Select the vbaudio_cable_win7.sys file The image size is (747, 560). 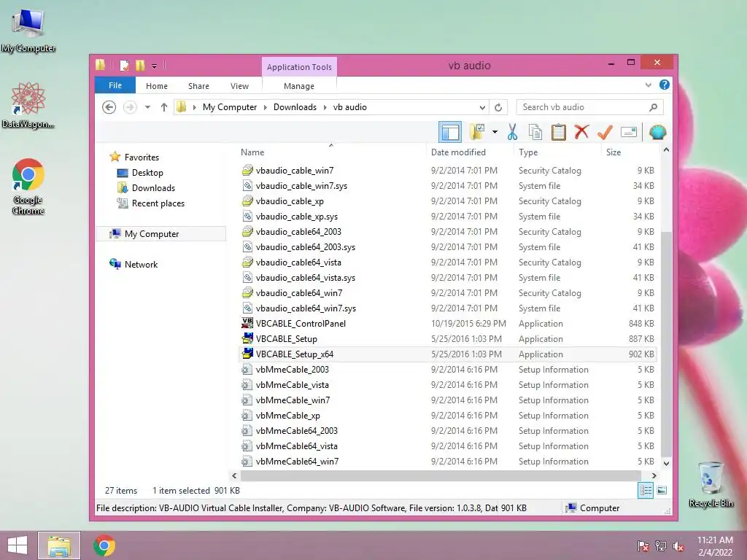click(447, 186)
